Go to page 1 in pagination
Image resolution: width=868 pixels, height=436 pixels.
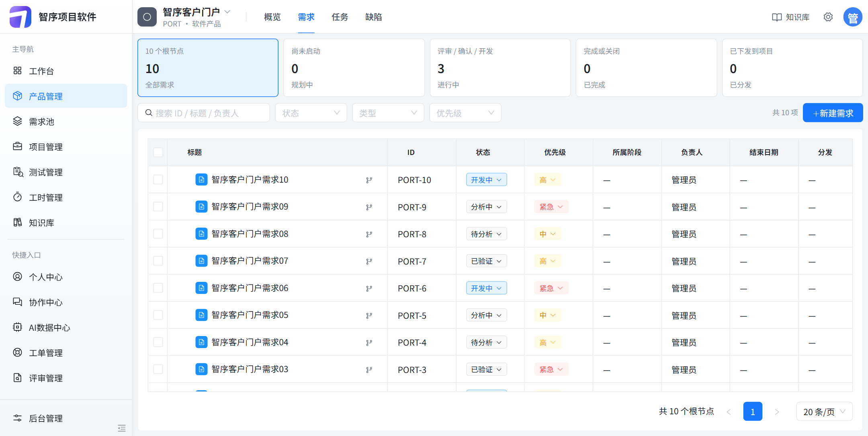click(753, 412)
